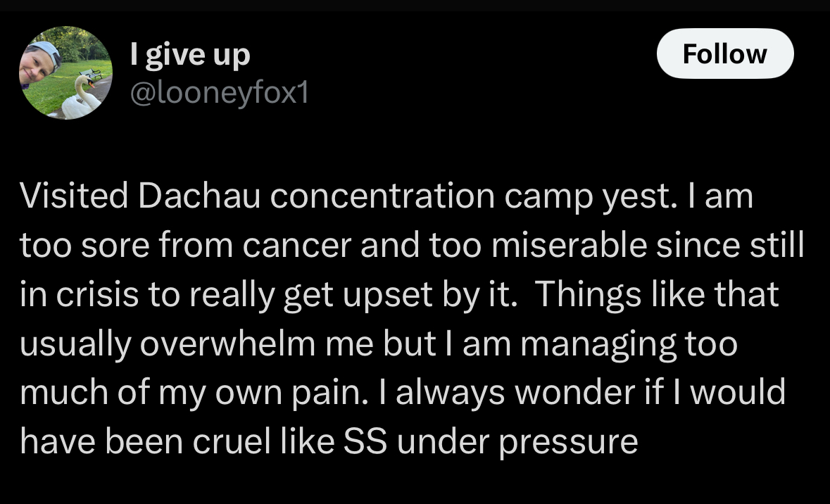This screenshot has height=504, width=830.
Task: Open the tweet by clicking "Visited"
Action: point(74,196)
